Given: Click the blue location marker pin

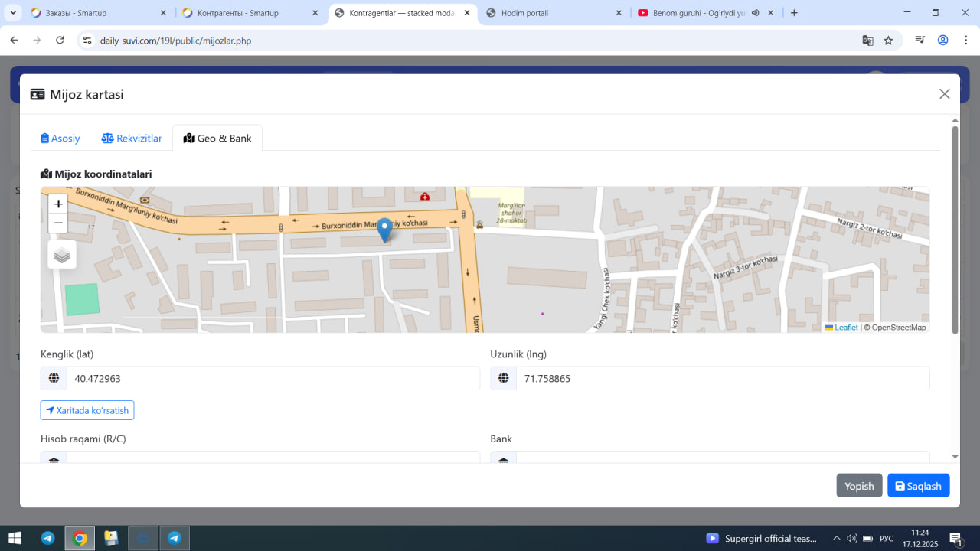Looking at the screenshot, I should [x=385, y=230].
